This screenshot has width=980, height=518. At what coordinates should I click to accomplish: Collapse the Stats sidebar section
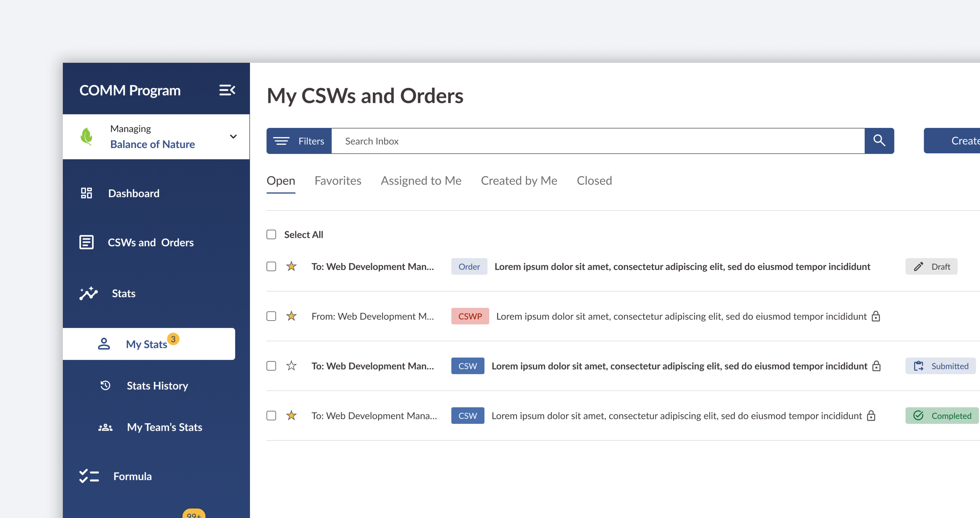click(x=124, y=293)
